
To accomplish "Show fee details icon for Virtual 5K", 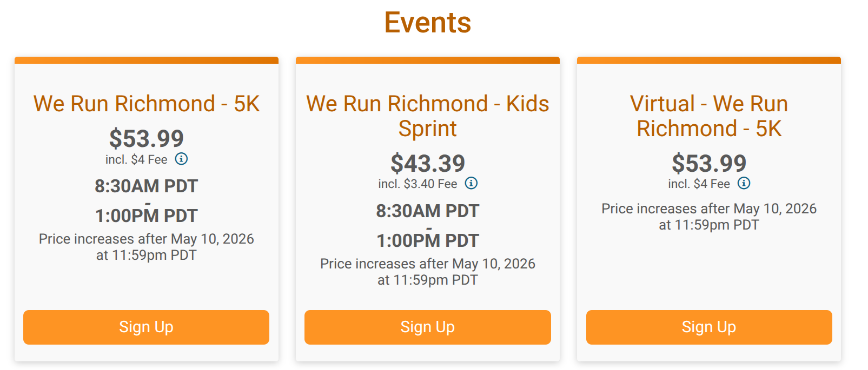I will click(744, 183).
